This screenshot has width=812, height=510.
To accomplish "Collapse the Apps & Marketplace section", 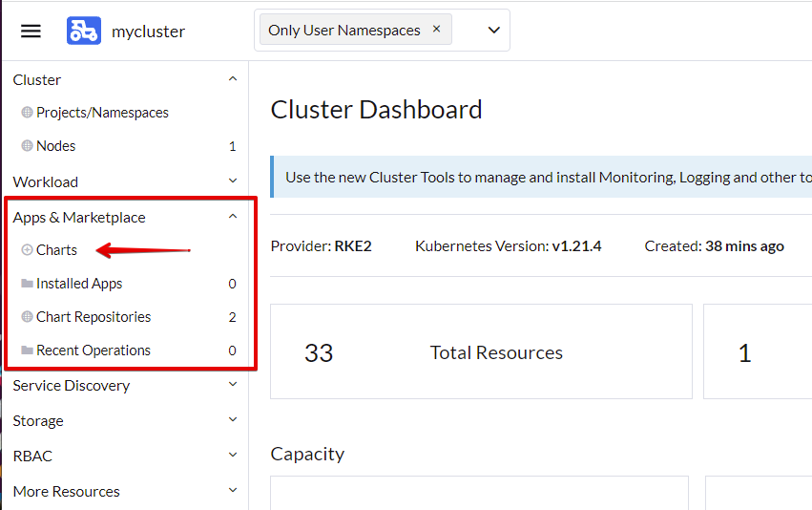I will pos(233,216).
